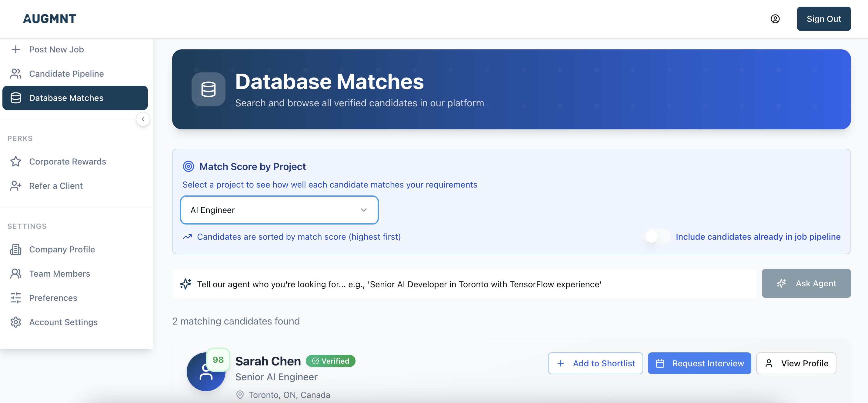
Task: Open the user account icon
Action: point(775,19)
